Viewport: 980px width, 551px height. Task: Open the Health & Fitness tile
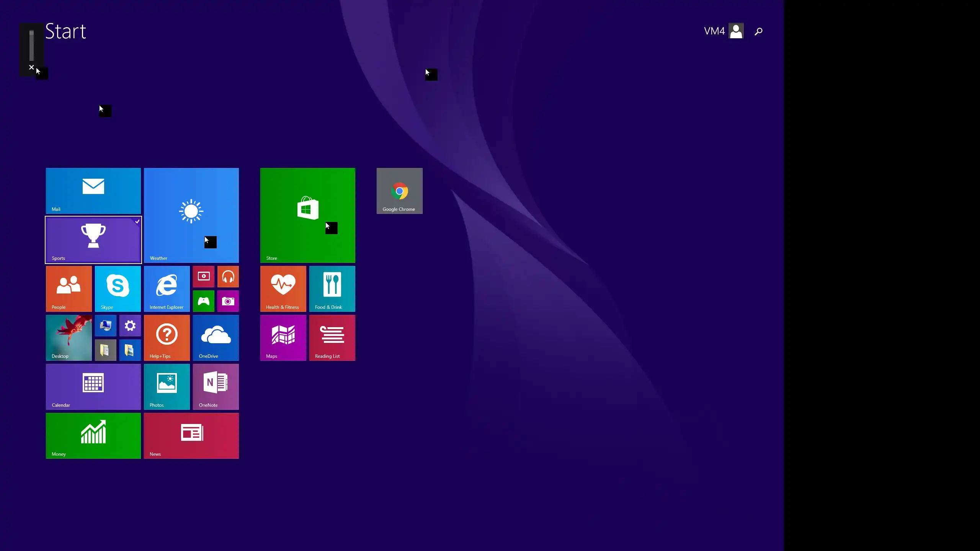(283, 289)
